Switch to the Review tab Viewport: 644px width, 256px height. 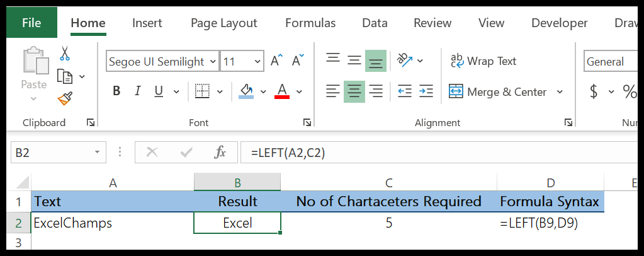click(432, 23)
